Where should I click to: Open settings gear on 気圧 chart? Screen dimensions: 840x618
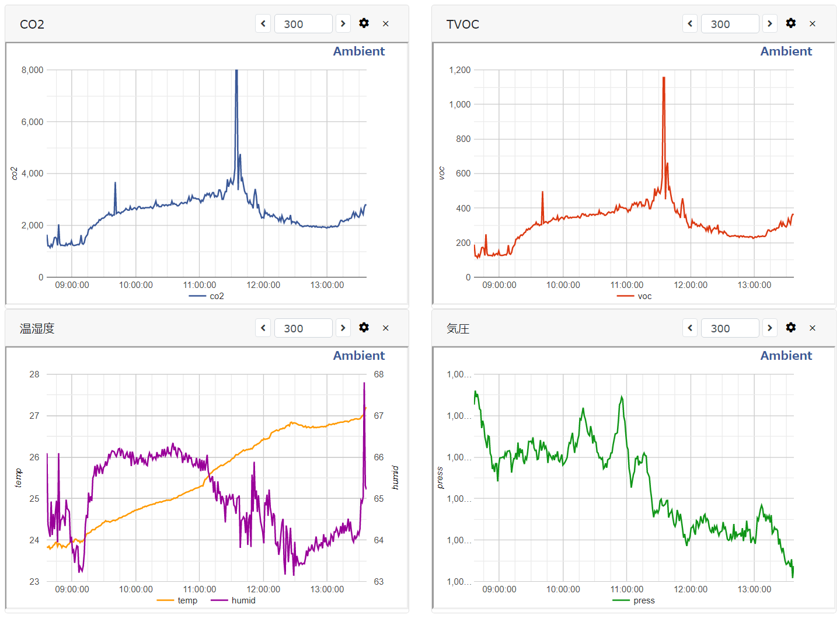[790, 328]
